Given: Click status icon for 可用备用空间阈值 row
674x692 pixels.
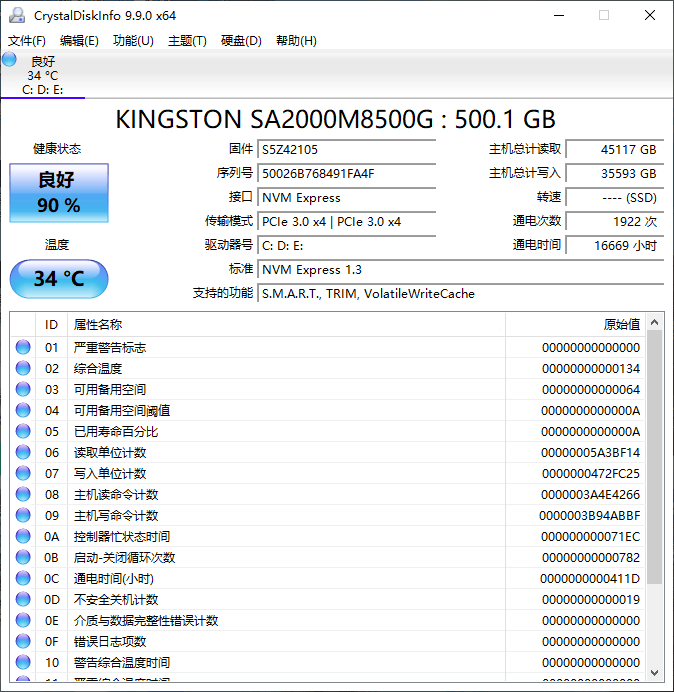Looking at the screenshot, I should 23,410.
